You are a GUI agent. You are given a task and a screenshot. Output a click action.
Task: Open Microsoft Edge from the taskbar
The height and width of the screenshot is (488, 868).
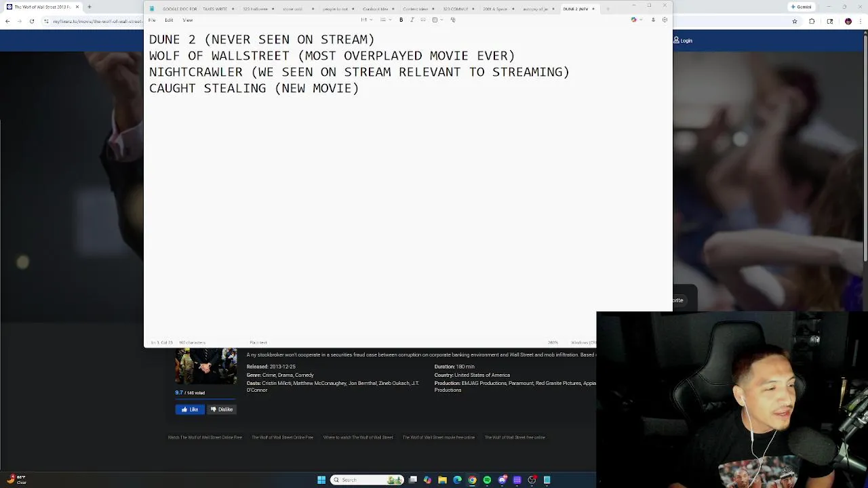pos(457,480)
